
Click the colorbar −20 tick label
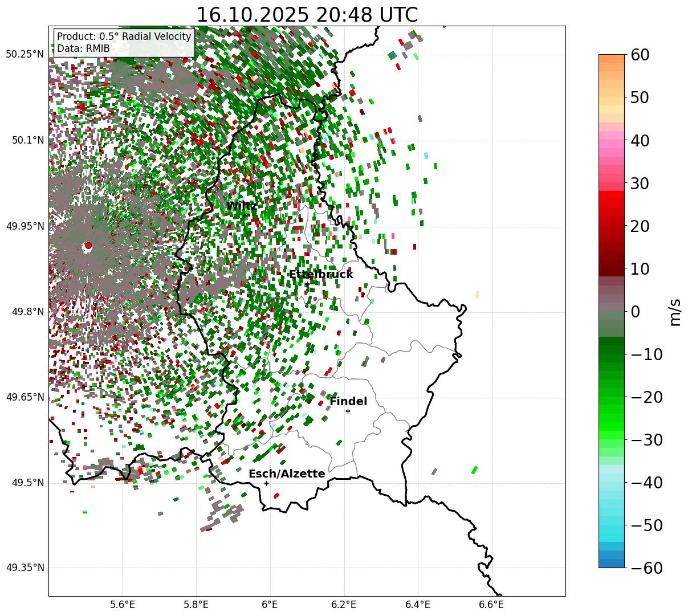pos(646,397)
